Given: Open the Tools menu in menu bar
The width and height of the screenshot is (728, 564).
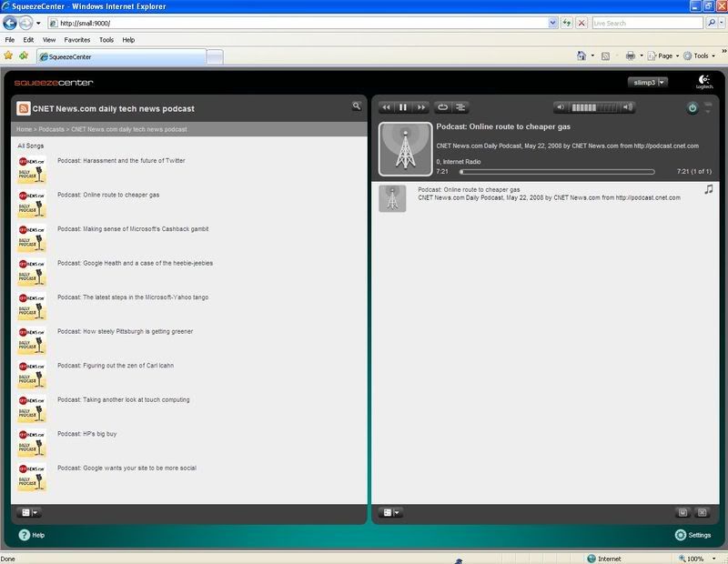Looking at the screenshot, I should coord(106,40).
